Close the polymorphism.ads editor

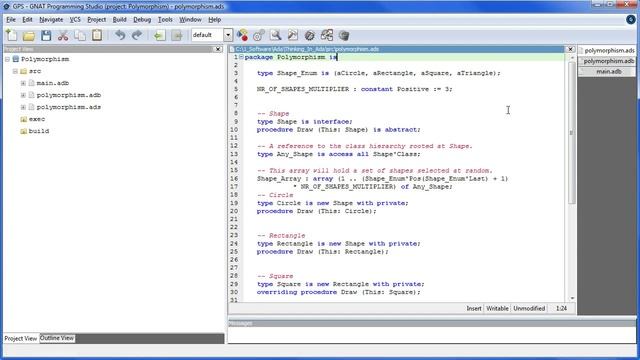click(571, 49)
